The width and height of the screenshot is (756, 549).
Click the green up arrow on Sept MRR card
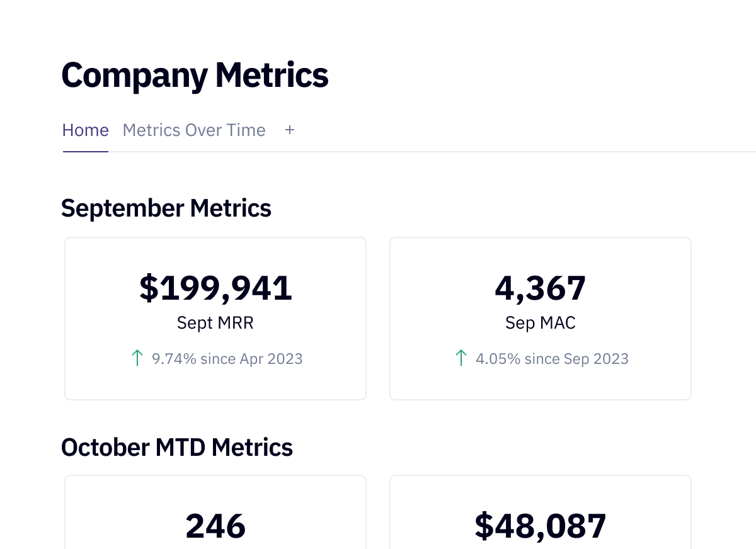coord(137,358)
